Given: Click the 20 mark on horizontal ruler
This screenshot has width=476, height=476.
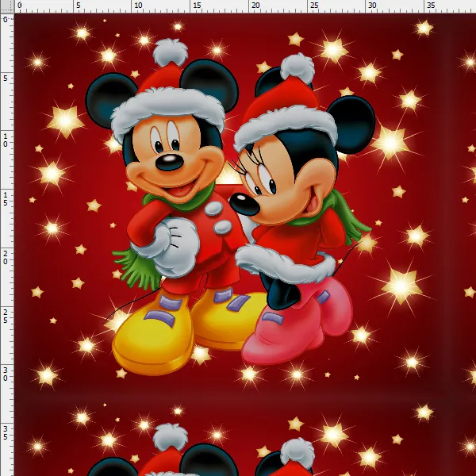Looking at the screenshot, I should (255, 6).
